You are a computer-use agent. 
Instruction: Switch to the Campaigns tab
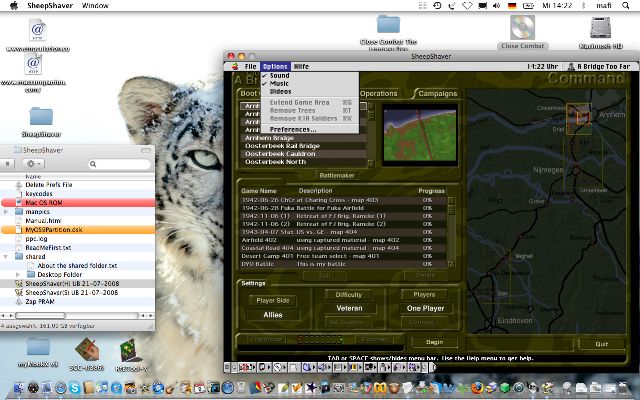(x=438, y=93)
